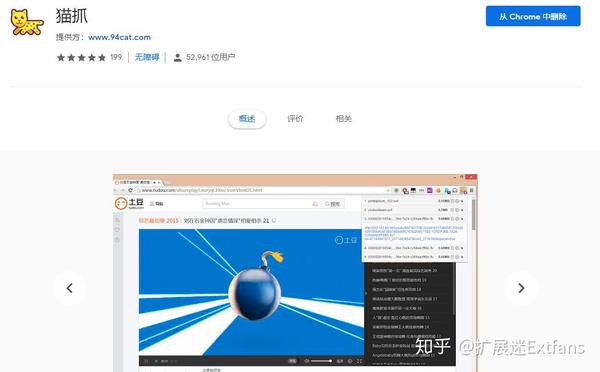The image size is (600, 372).
Task: Click the address bar in screenshot browser
Action: click(264, 190)
